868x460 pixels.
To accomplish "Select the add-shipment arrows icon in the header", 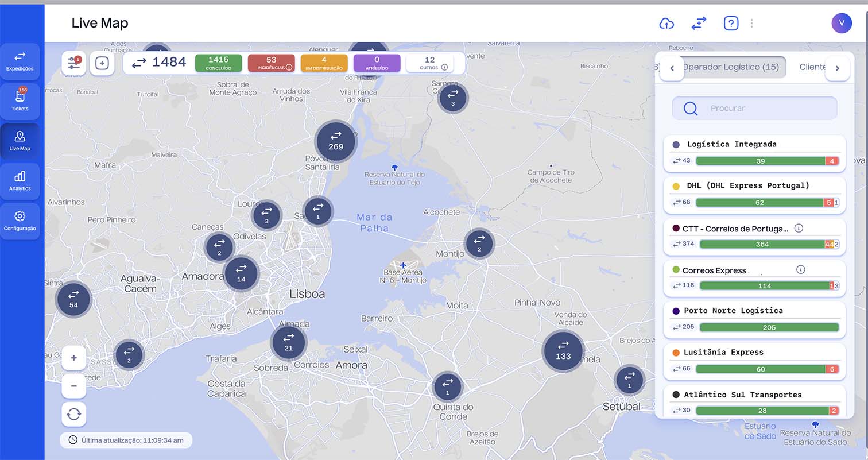I will tap(699, 23).
